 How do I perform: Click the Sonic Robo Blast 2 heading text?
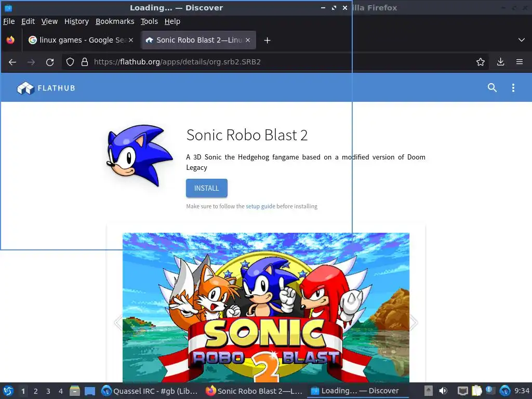(247, 135)
